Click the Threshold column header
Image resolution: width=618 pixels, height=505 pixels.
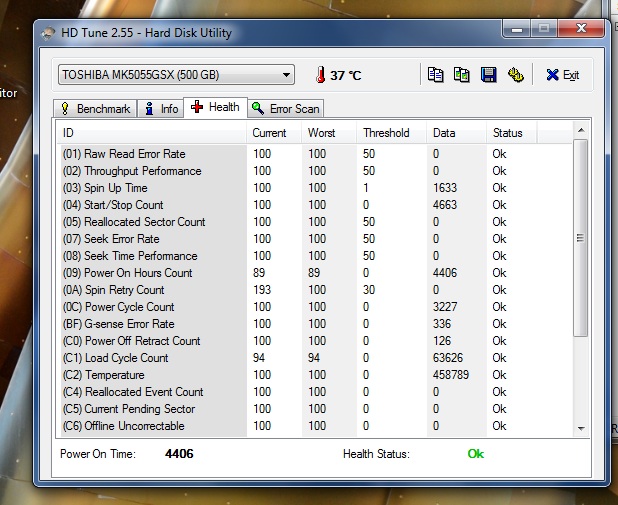click(x=392, y=133)
